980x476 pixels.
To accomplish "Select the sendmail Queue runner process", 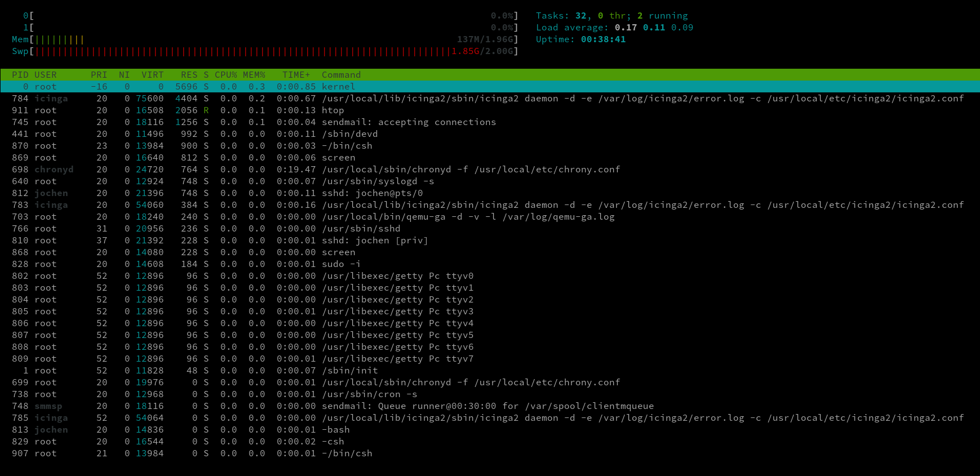I will pyautogui.click(x=487, y=406).
